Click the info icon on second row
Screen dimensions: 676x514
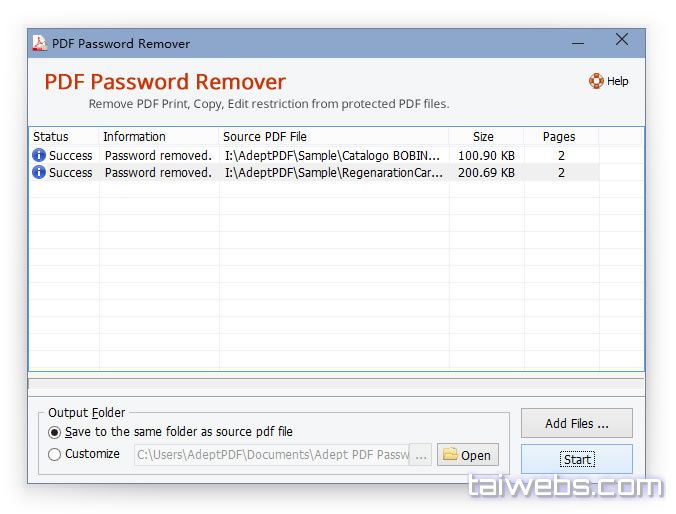coord(39,172)
